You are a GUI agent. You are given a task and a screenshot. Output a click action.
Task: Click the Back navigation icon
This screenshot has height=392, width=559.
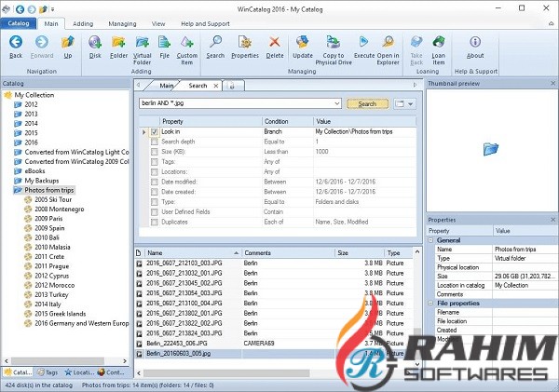point(16,43)
